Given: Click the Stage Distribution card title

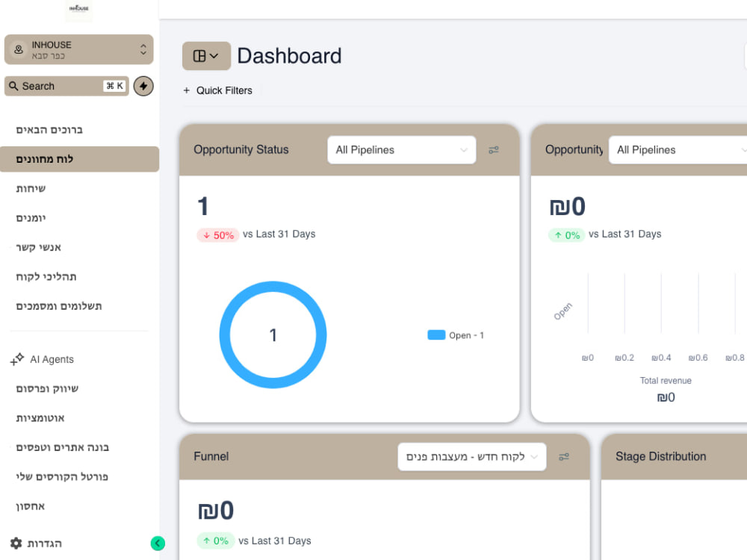Looking at the screenshot, I should coord(661,457).
